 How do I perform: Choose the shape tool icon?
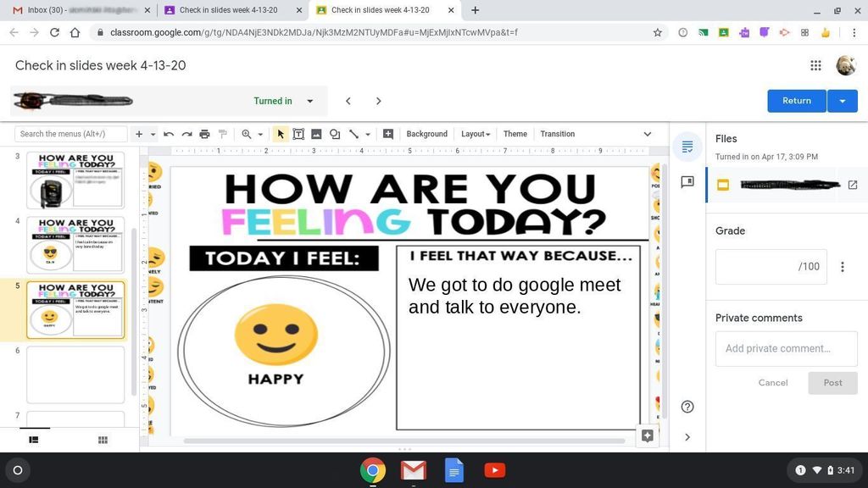click(335, 134)
